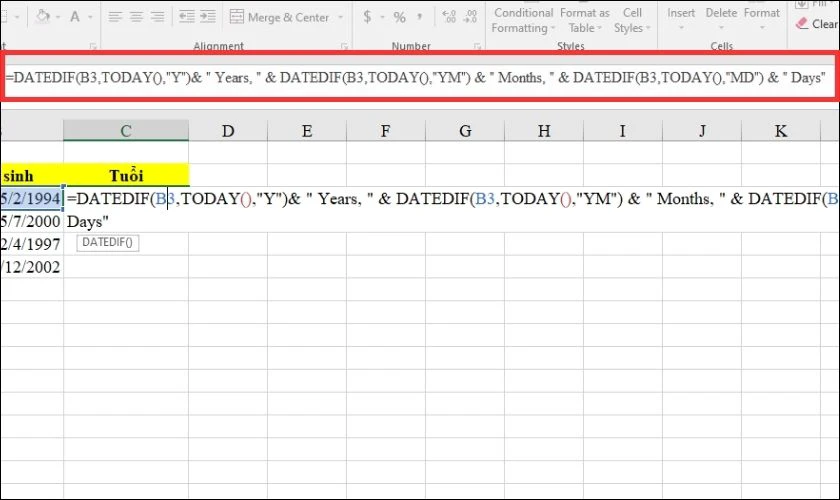Image resolution: width=840 pixels, height=500 pixels.
Task: Click the Merge & Center button
Action: pos(279,17)
